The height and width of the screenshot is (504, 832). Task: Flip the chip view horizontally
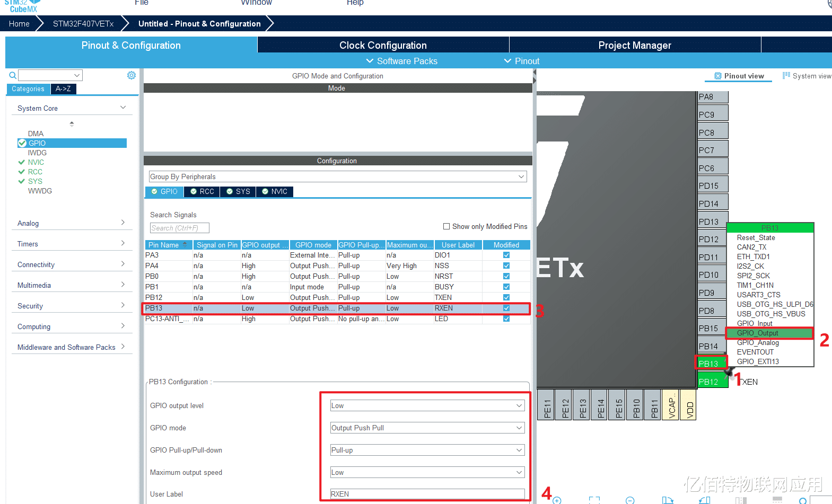[741, 500]
